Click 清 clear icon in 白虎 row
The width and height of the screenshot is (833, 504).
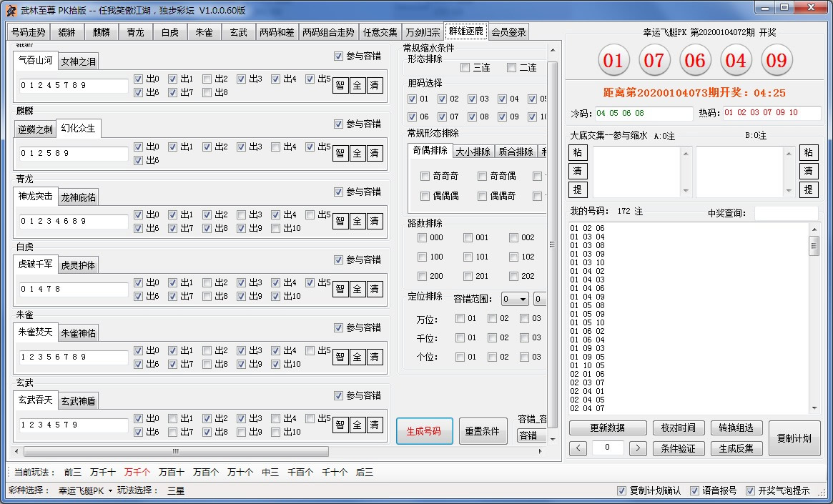point(373,289)
